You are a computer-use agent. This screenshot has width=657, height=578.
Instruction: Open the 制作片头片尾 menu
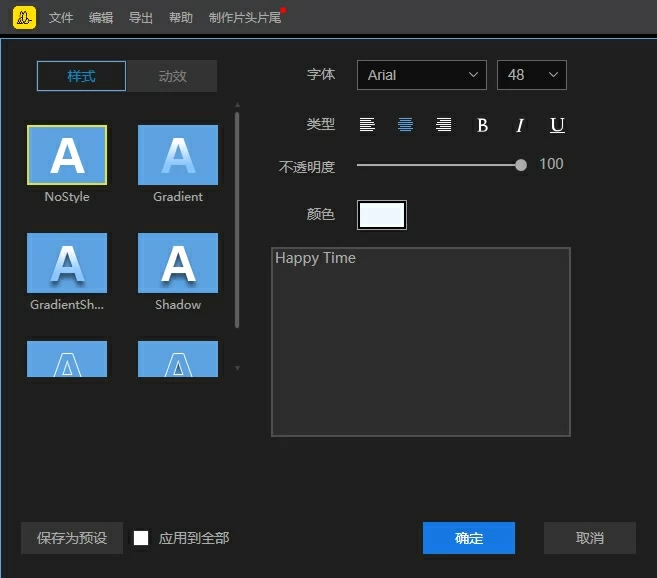pos(245,18)
